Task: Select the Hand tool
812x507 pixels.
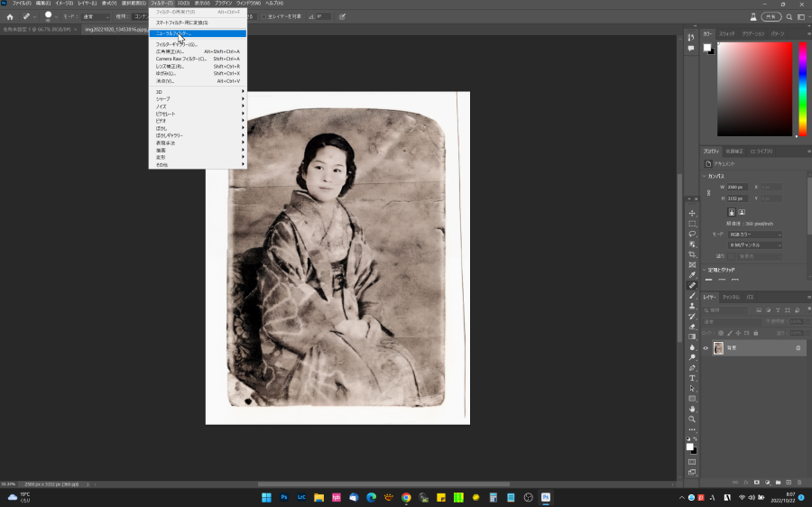Action: click(692, 410)
